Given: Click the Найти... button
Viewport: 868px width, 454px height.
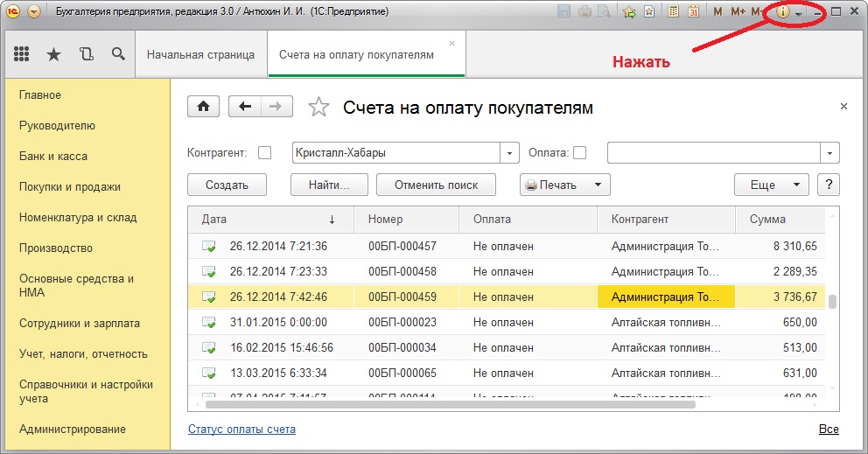Looking at the screenshot, I should (x=329, y=185).
